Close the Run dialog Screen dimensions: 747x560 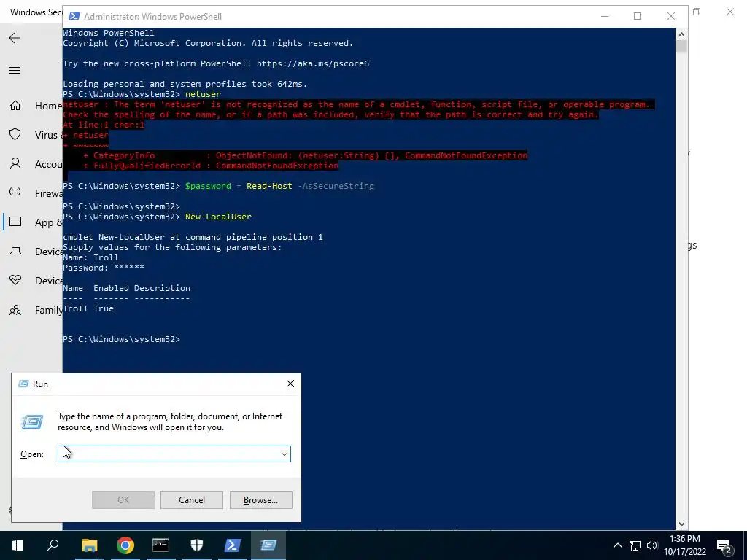290,384
